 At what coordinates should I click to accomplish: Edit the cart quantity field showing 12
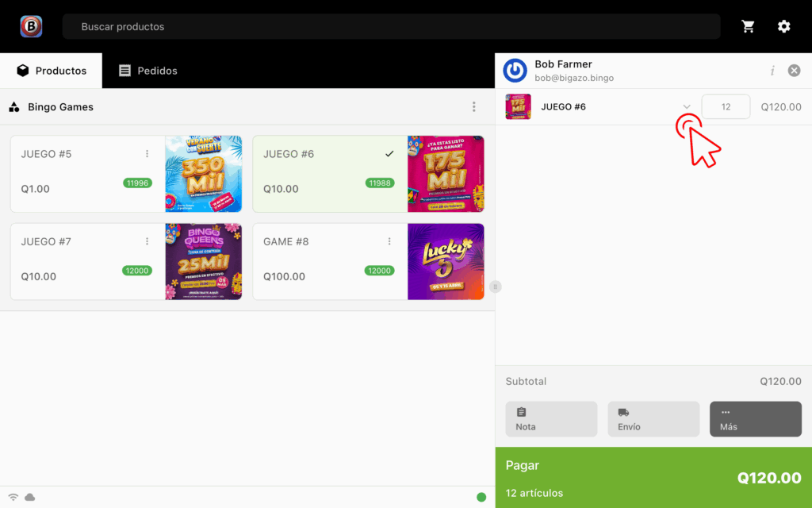tap(726, 107)
